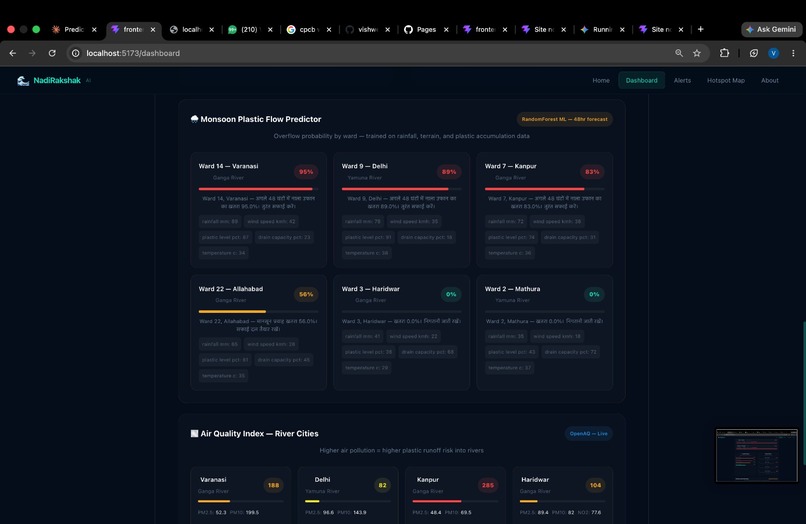Click the Ward 2 — Mathura card title
The height and width of the screenshot is (524, 806).
click(512, 289)
